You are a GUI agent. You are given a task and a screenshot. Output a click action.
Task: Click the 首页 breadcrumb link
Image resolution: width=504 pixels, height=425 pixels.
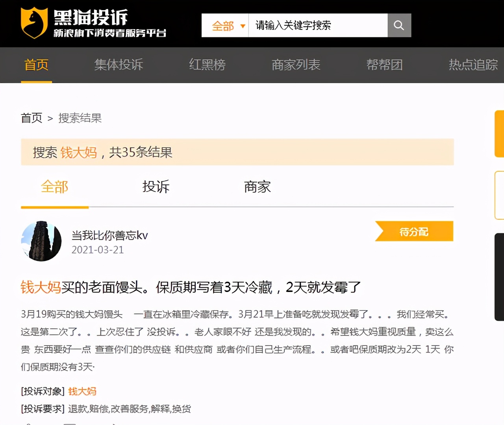point(31,118)
